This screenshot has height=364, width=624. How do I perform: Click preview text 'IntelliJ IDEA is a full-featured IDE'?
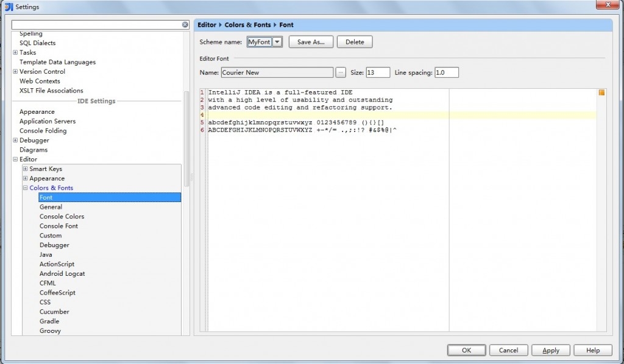pyautogui.click(x=280, y=92)
